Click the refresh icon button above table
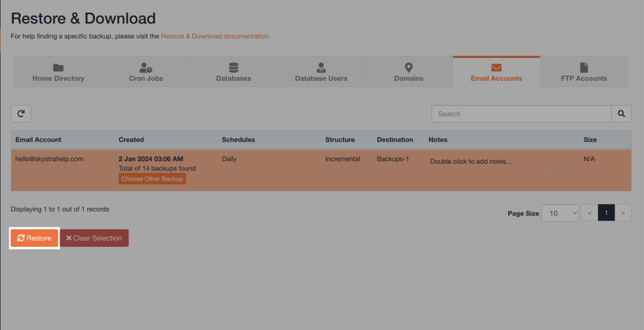 tap(21, 113)
